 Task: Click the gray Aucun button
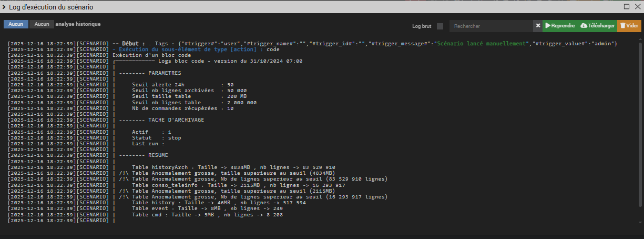click(x=42, y=24)
